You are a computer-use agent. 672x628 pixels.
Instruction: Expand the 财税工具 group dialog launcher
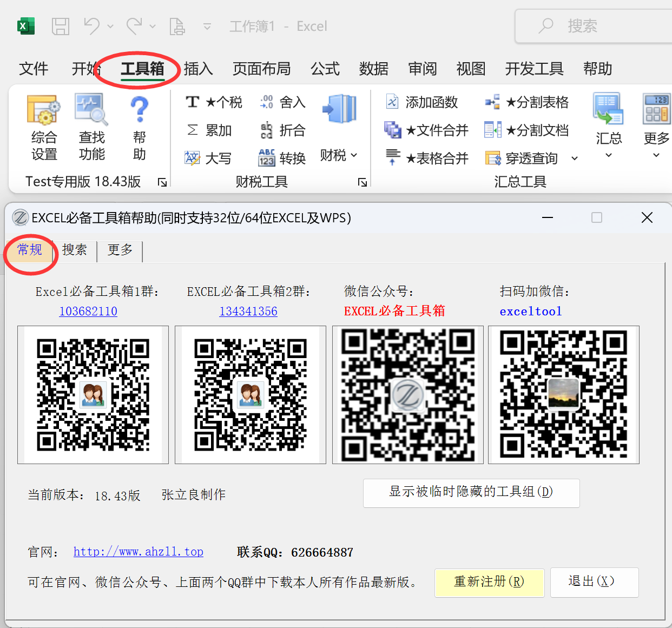point(363,183)
